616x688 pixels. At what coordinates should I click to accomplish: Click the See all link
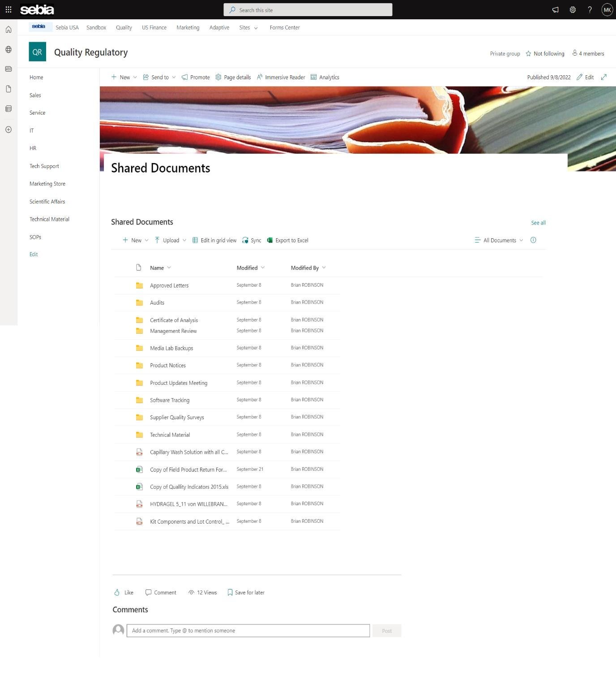click(538, 223)
